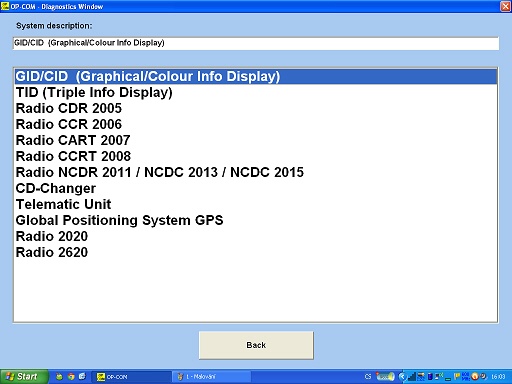Screen dimensions: 512x384
Task: Open the Windows Start menu
Action: (x=24, y=377)
